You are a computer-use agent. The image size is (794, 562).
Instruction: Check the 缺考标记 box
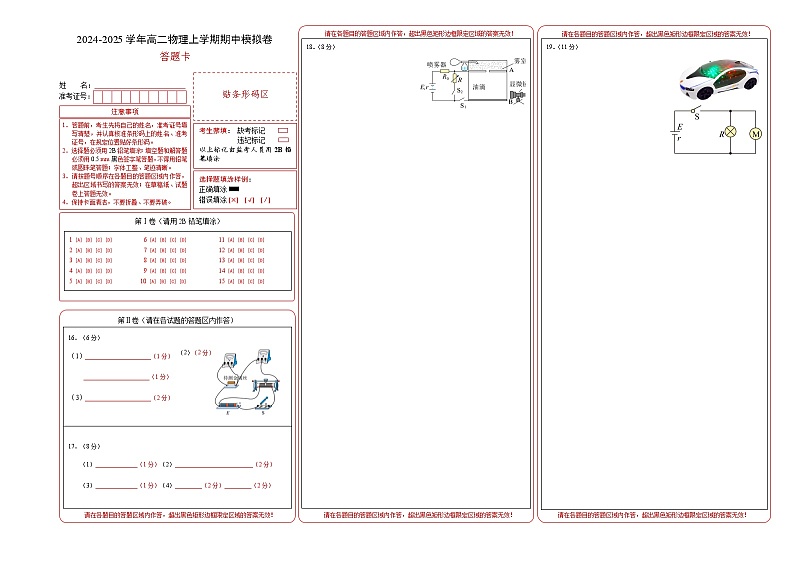tap(283, 130)
